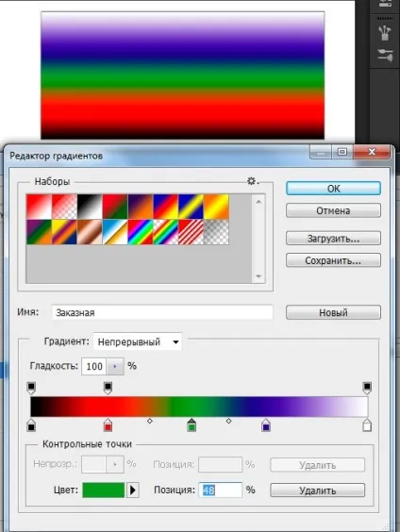Click the green Цвет color swatch
The height and width of the screenshot is (532, 400).
point(104,490)
